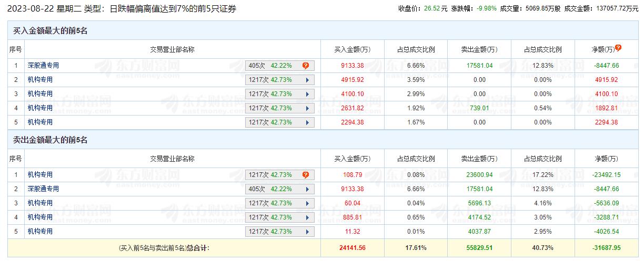Expand arrow on buy rank 3 机构专用 stats
The width and height of the screenshot is (644, 261).
point(306,94)
